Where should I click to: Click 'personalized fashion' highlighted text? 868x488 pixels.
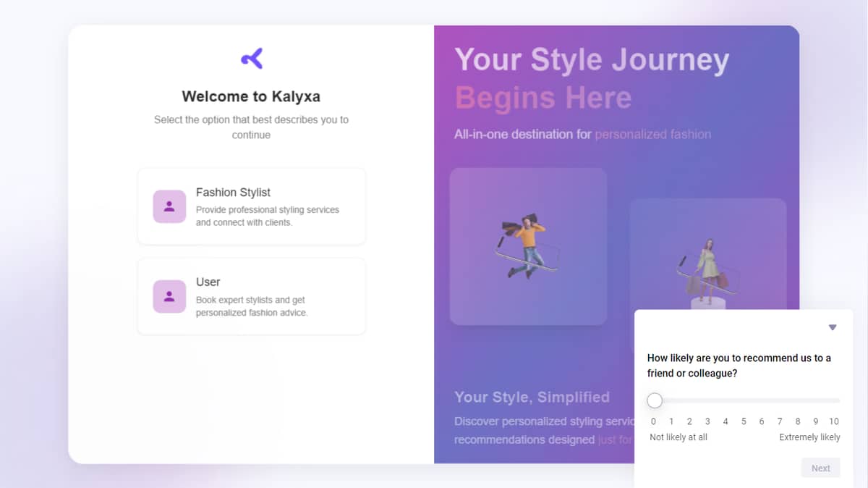[652, 134]
